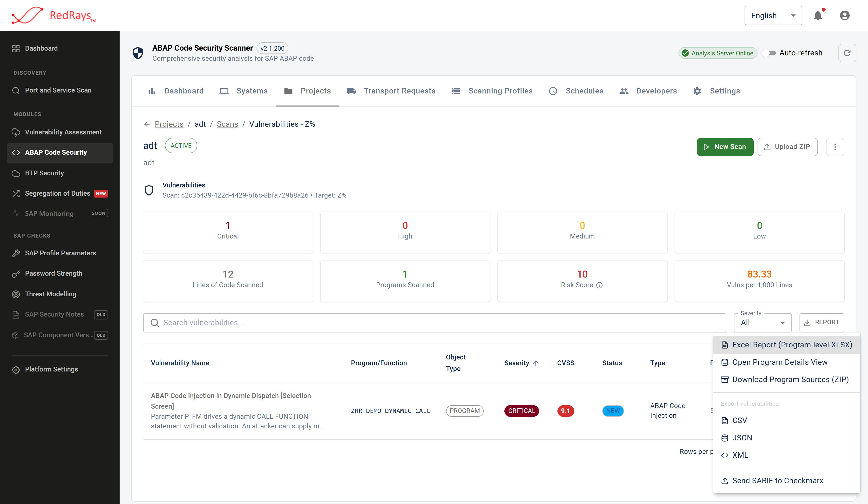Open the Settings tab
Image resolution: width=868 pixels, height=504 pixels.
pos(716,91)
